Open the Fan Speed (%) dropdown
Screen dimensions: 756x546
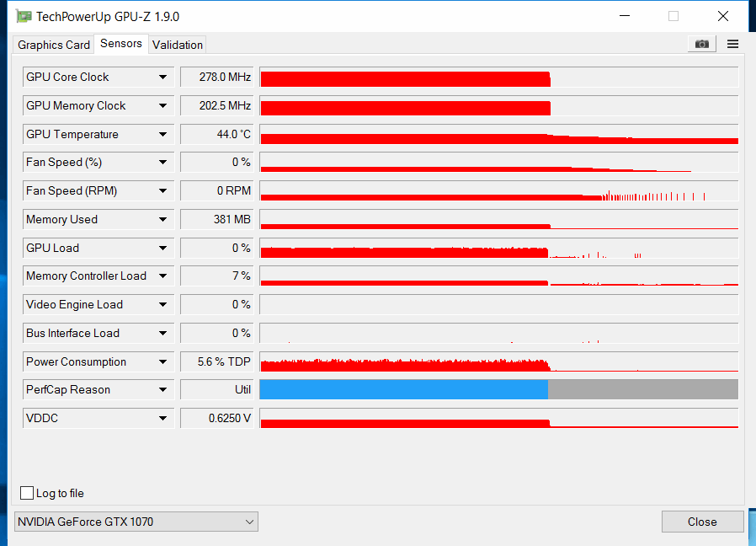(163, 163)
